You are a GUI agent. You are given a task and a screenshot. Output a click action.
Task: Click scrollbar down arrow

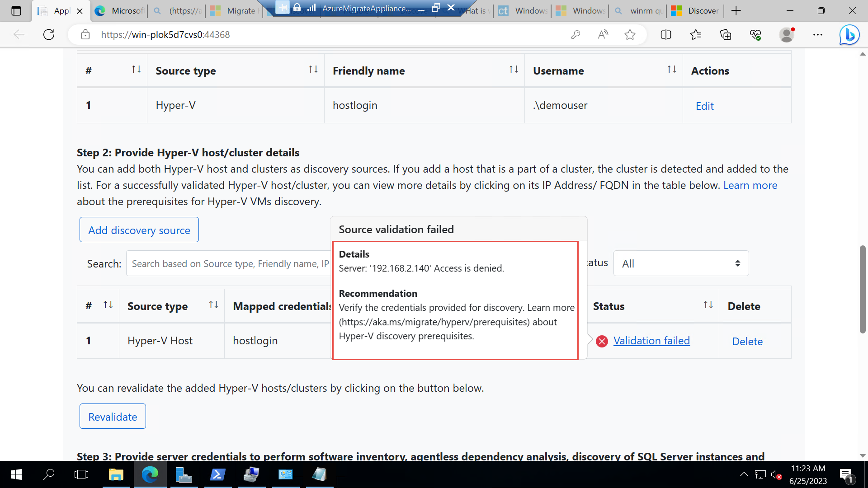click(x=863, y=456)
